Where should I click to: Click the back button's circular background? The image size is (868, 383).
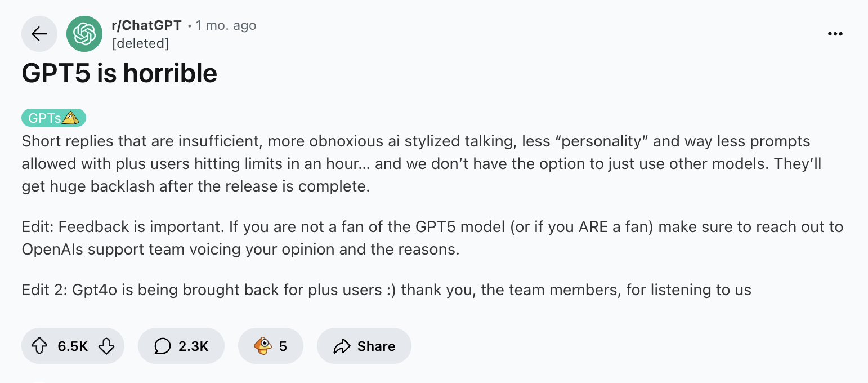click(39, 34)
